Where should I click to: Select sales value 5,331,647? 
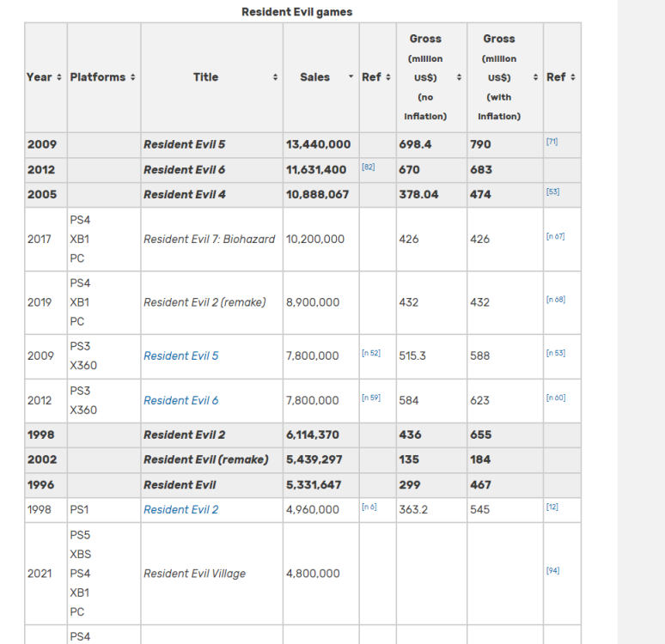tap(314, 485)
